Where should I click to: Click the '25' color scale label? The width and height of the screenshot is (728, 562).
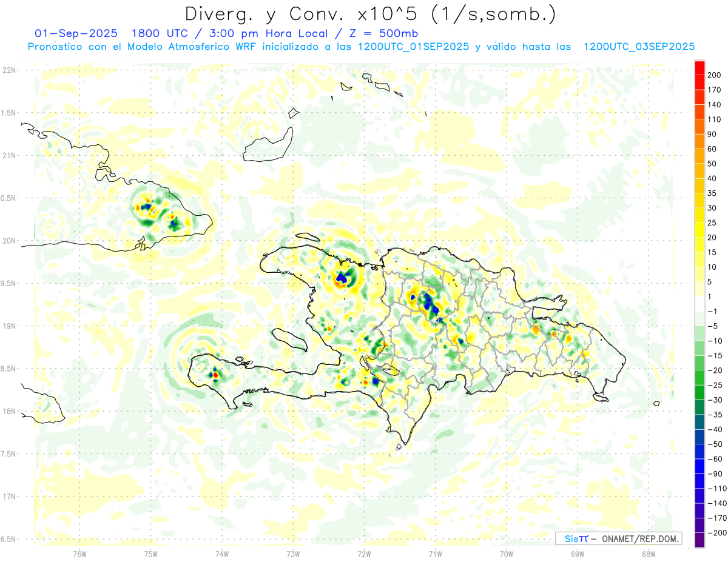[x=712, y=222]
